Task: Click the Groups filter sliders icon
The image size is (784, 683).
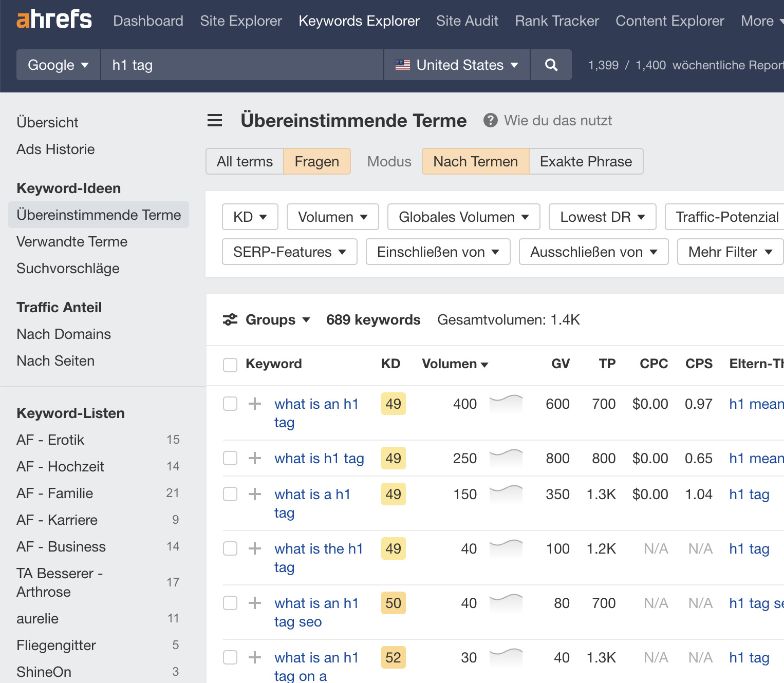Action: (231, 319)
